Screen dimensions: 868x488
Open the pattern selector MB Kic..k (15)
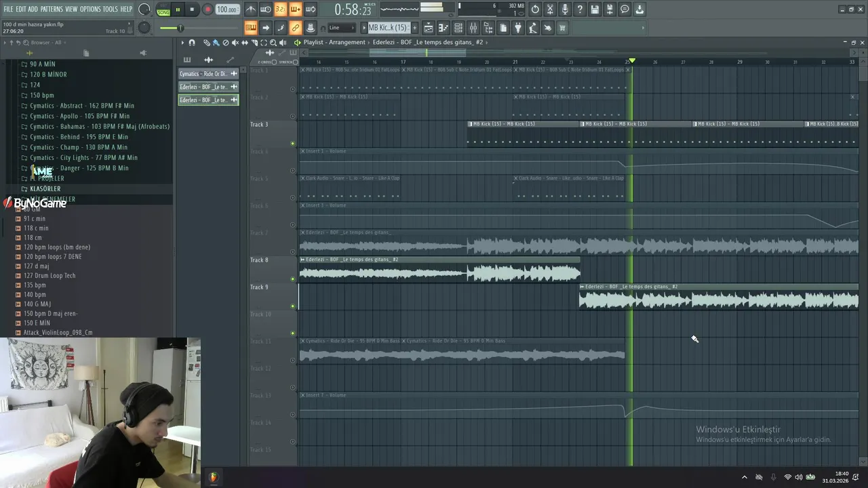(x=388, y=28)
